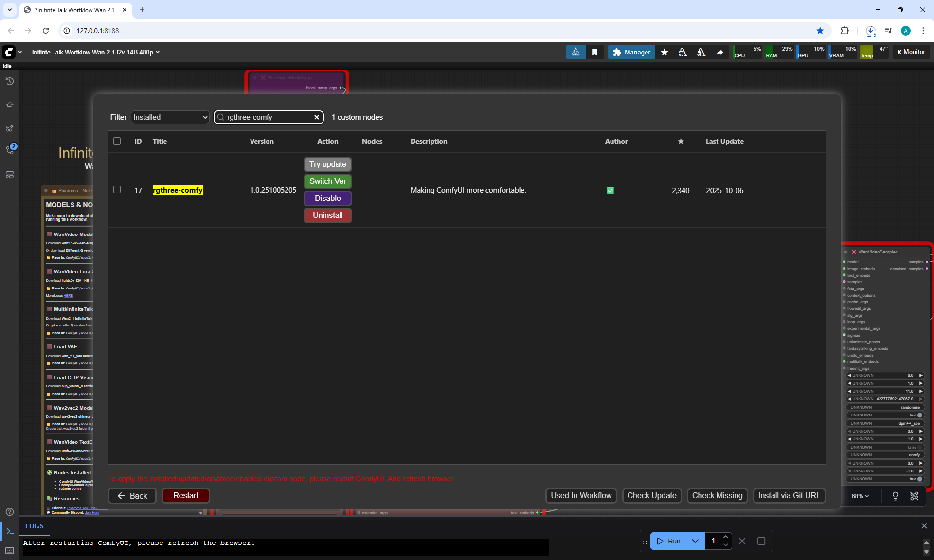Image resolution: width=934 pixels, height=560 pixels.
Task: Open the ComfyUI Manager button
Action: coord(631,52)
